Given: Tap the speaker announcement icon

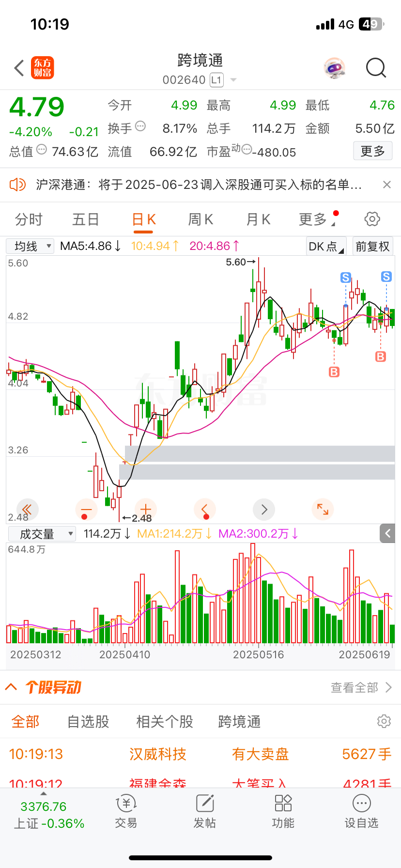Looking at the screenshot, I should pos(17,185).
